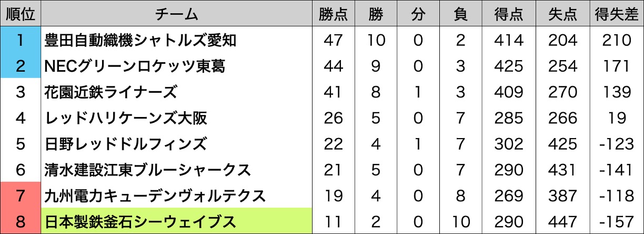This screenshot has height=234, width=644.
Task: Click the blue rank 1 cell
Action: pyautogui.click(x=21, y=40)
